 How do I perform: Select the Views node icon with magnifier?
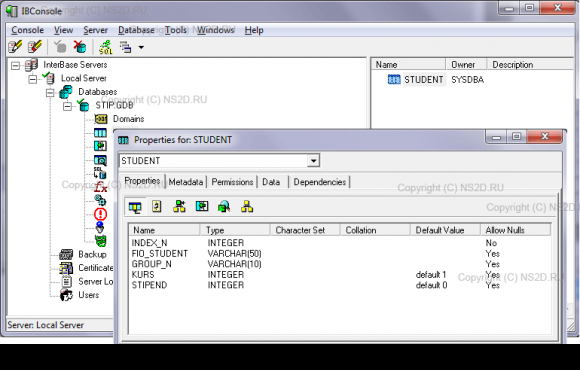100,159
